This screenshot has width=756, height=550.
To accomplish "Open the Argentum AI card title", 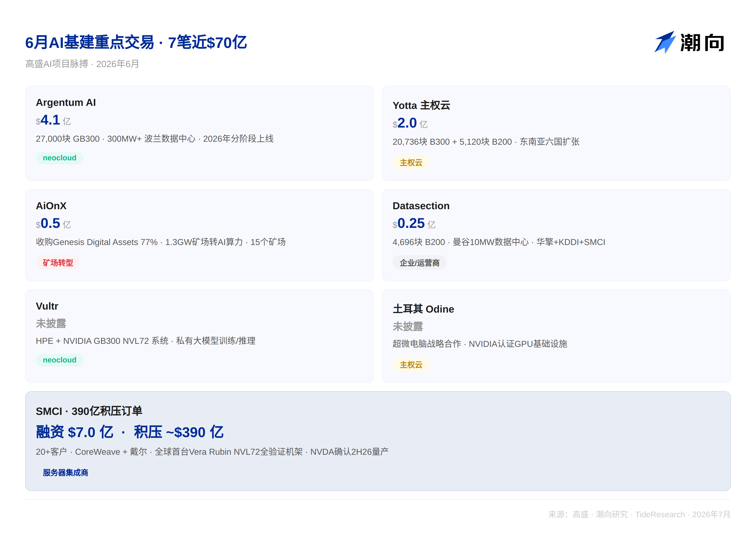I will tap(66, 102).
